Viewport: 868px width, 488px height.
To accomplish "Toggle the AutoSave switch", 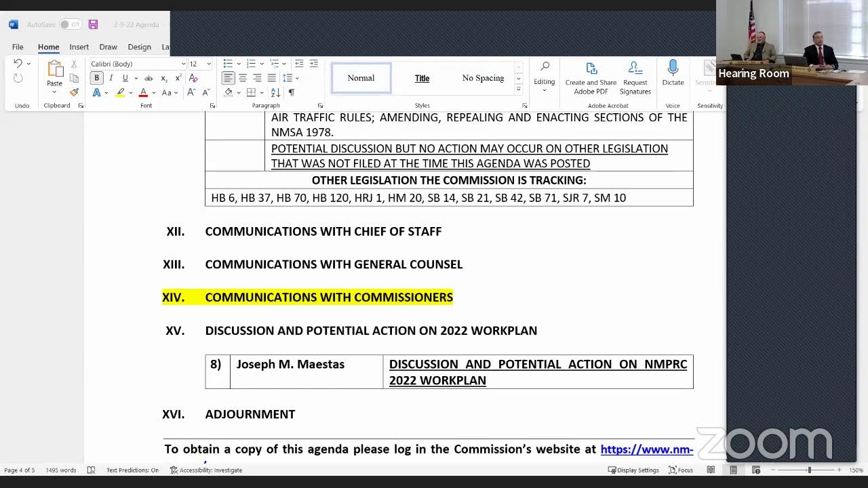I will pyautogui.click(x=70, y=24).
